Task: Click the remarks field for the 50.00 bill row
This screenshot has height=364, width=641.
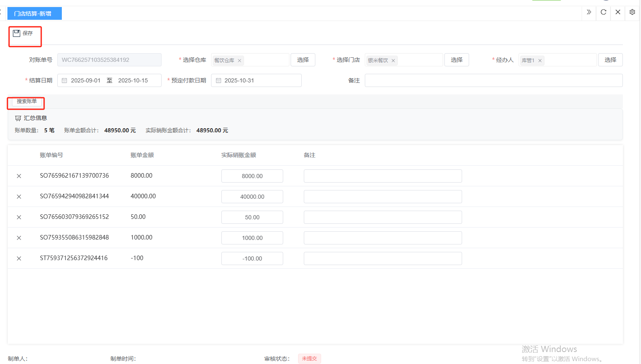Action: (x=383, y=217)
